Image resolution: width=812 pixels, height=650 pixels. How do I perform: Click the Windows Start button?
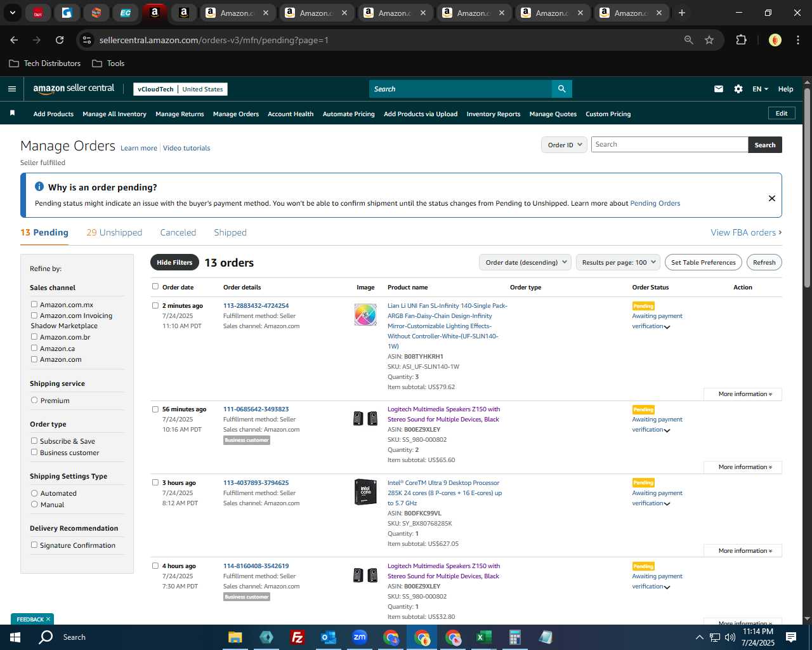pyautogui.click(x=15, y=637)
